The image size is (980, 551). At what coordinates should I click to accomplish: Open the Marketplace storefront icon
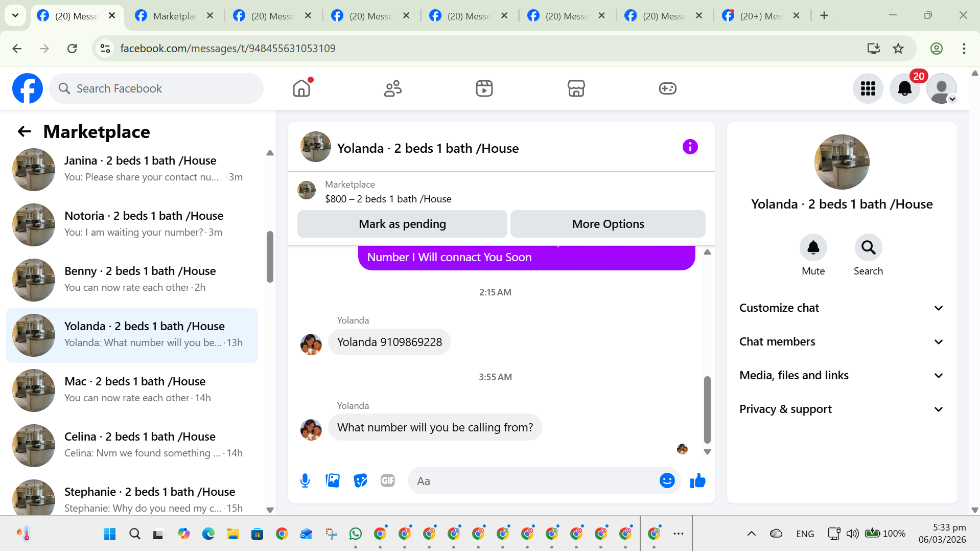(x=576, y=88)
